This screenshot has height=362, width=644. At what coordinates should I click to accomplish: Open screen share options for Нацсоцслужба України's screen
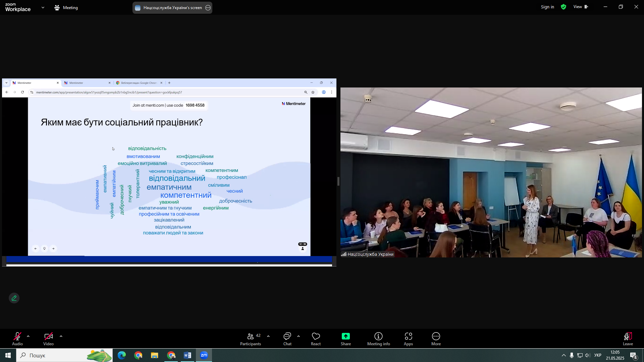tap(208, 8)
